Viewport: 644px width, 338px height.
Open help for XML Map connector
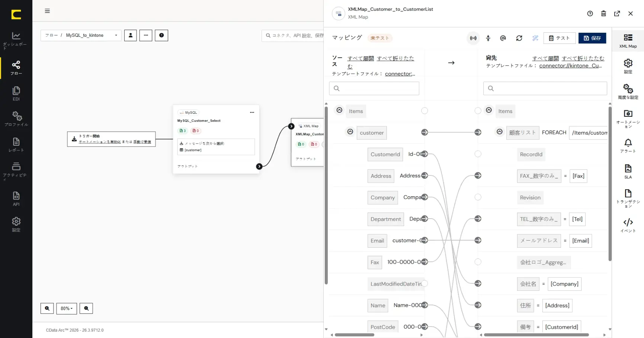(x=590, y=13)
